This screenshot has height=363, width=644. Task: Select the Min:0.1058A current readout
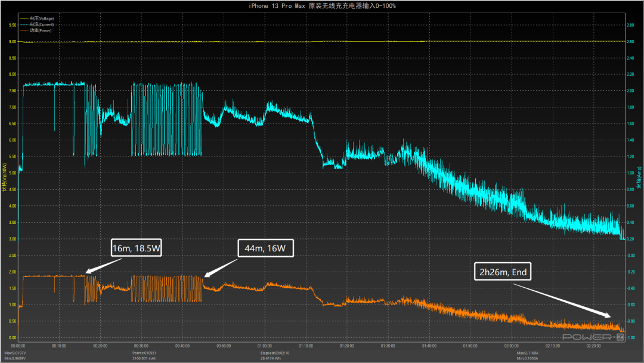click(x=527, y=358)
